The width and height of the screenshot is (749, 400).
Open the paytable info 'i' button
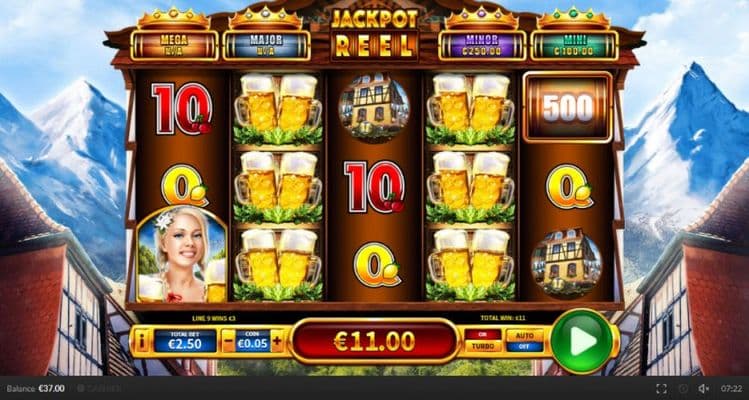point(142,341)
